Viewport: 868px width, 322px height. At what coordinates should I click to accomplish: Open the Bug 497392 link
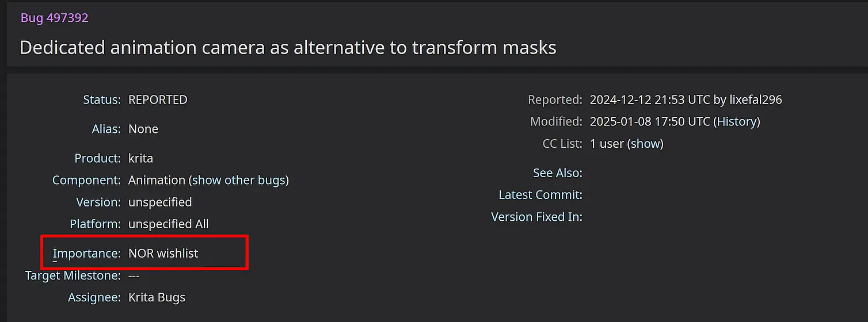[55, 18]
